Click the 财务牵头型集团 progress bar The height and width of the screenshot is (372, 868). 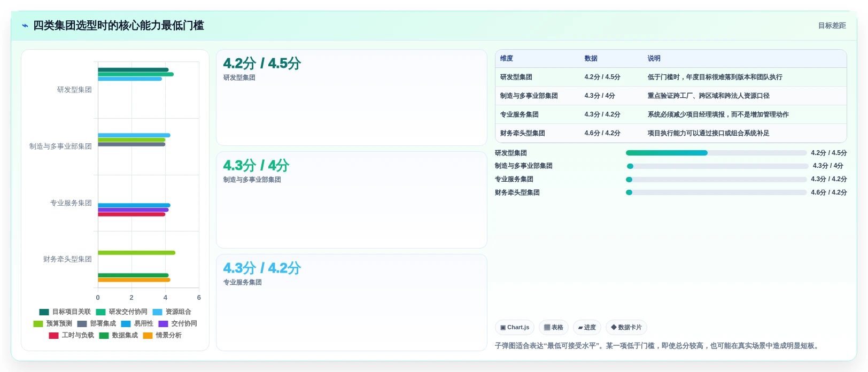716,192
